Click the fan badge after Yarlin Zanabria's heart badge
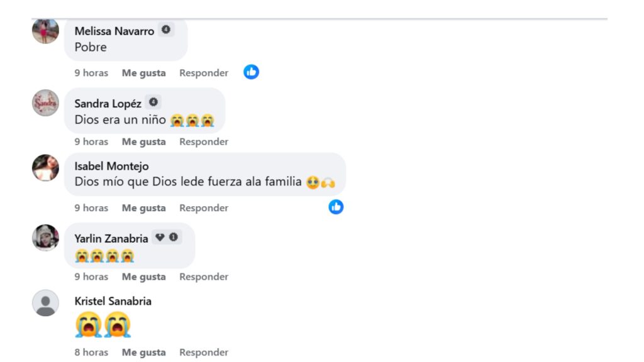The height and width of the screenshot is (362, 644). [x=173, y=237]
